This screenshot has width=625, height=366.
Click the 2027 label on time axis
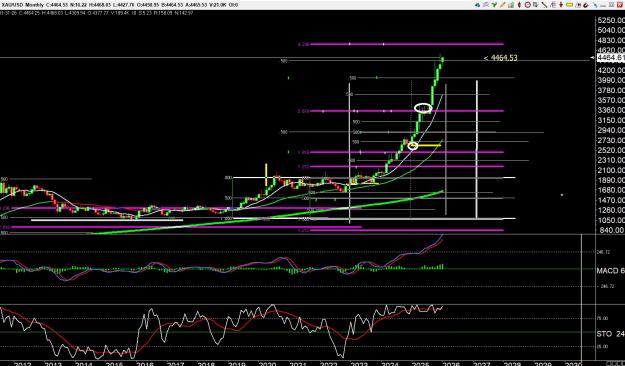tap(481, 364)
